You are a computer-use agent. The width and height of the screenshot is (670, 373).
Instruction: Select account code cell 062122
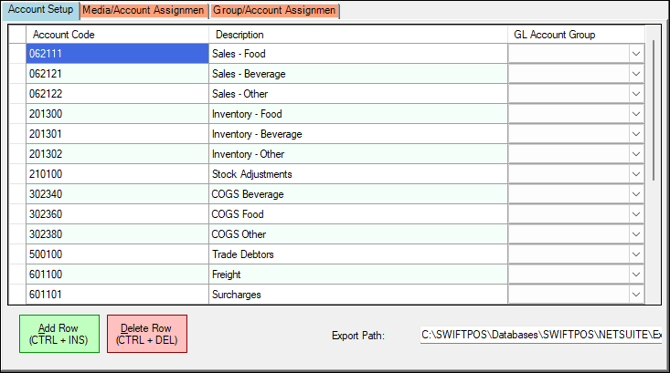pos(118,94)
